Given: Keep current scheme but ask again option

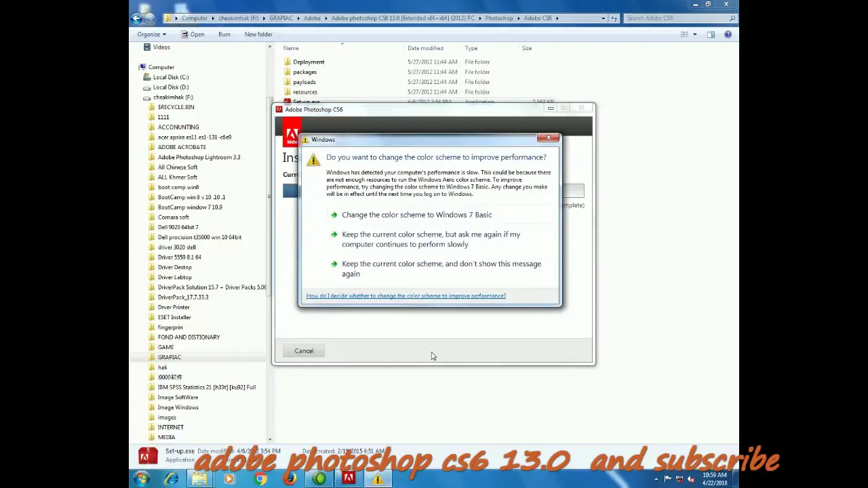Looking at the screenshot, I should pyautogui.click(x=431, y=239).
